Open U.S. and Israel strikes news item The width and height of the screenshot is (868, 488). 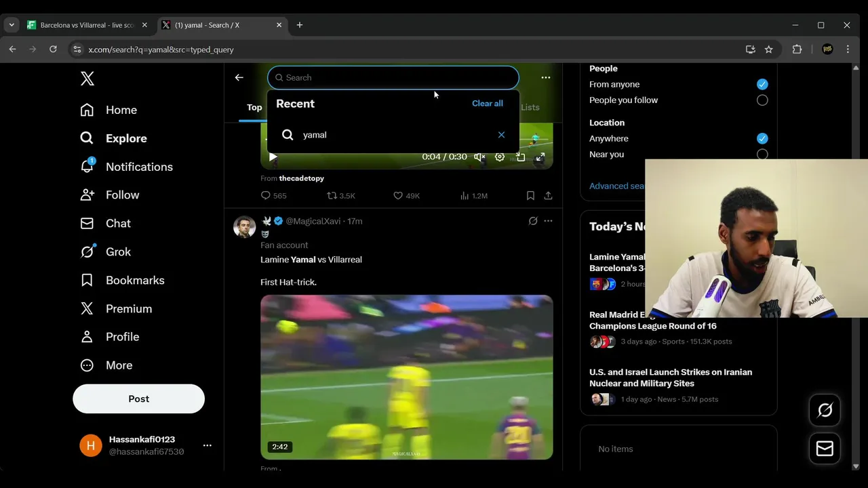(x=678, y=386)
